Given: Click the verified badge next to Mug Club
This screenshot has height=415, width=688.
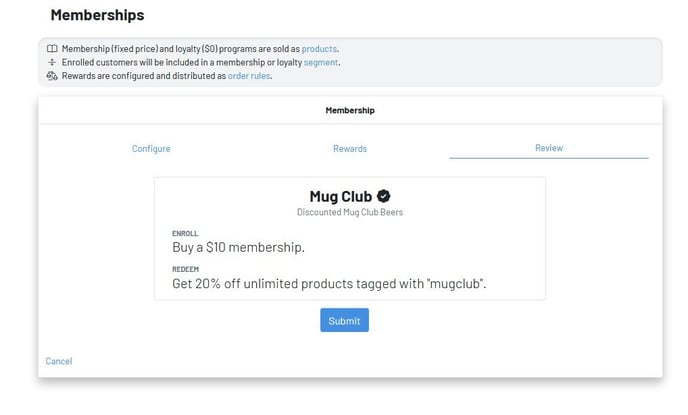Looking at the screenshot, I should point(383,196).
